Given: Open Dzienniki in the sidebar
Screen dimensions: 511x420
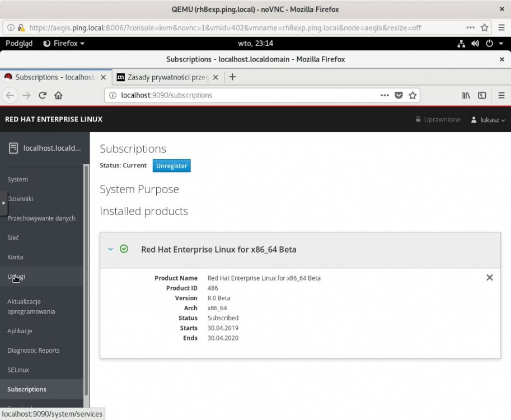Looking at the screenshot, I should pos(20,199).
